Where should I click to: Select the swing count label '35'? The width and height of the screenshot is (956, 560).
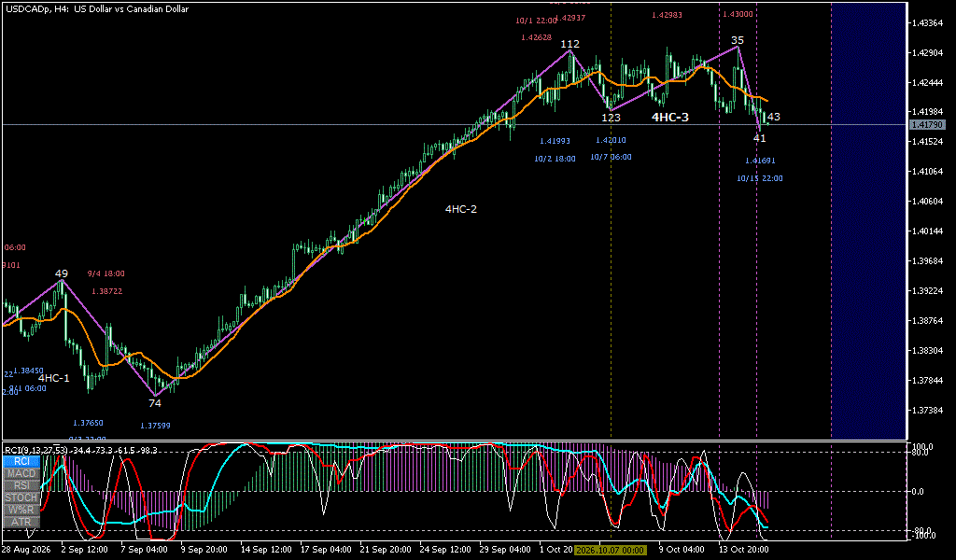pyautogui.click(x=738, y=40)
